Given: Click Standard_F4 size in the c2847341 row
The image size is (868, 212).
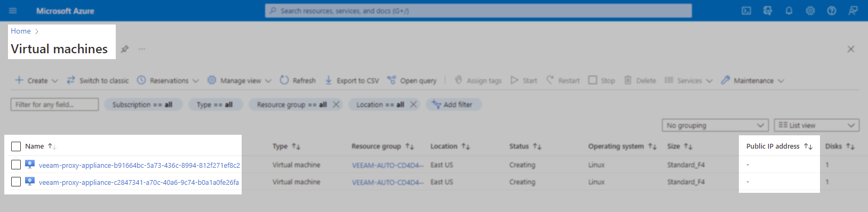Looking at the screenshot, I should 686,182.
